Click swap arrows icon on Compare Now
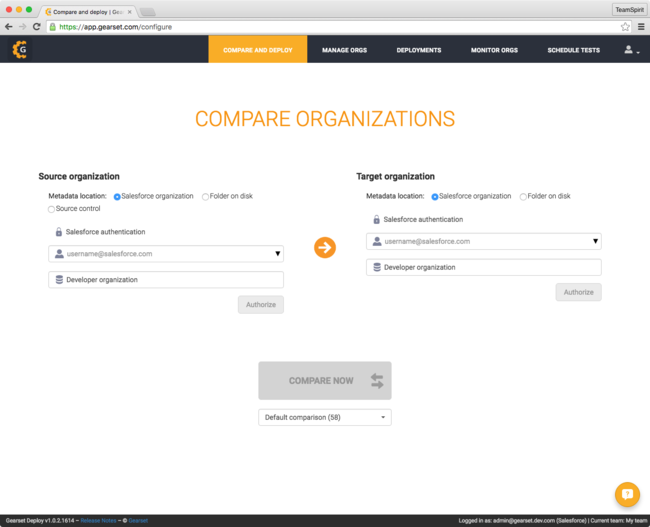The height and width of the screenshot is (527, 650). tap(377, 381)
